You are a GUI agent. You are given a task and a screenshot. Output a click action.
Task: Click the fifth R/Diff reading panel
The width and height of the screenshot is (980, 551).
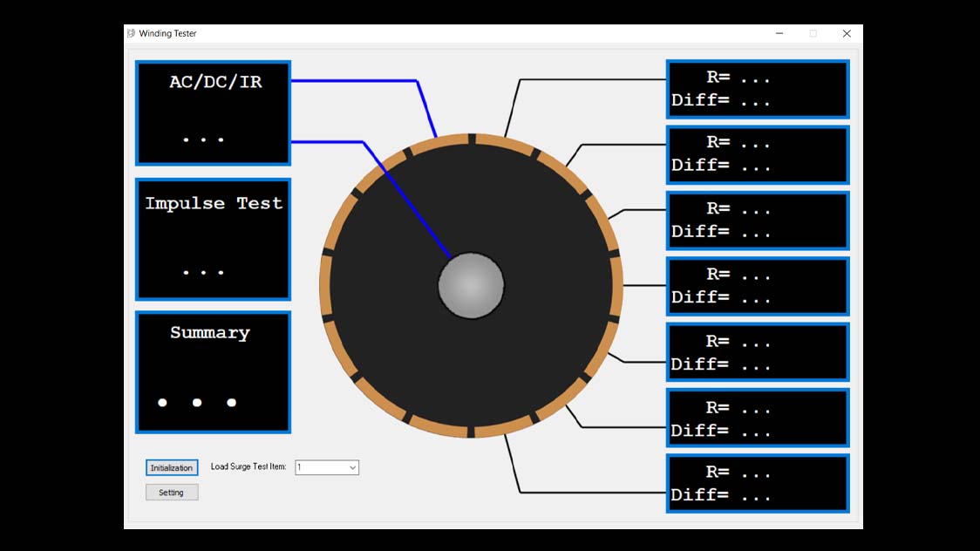point(757,352)
